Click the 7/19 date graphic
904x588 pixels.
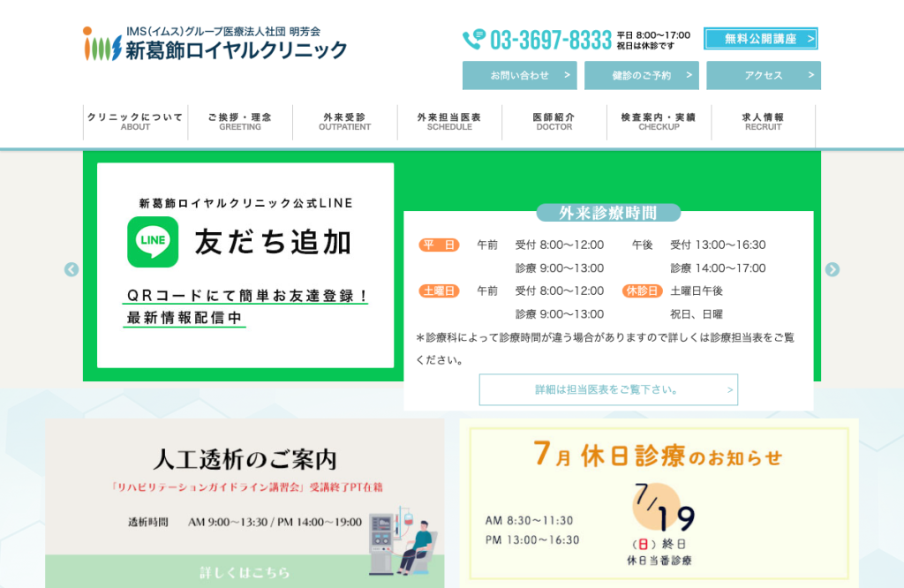pyautogui.click(x=664, y=508)
